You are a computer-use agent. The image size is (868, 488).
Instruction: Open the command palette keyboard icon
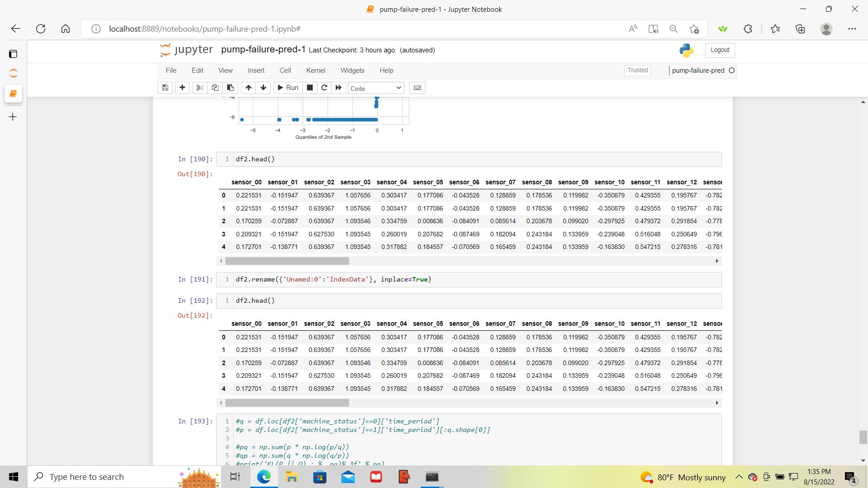point(417,88)
